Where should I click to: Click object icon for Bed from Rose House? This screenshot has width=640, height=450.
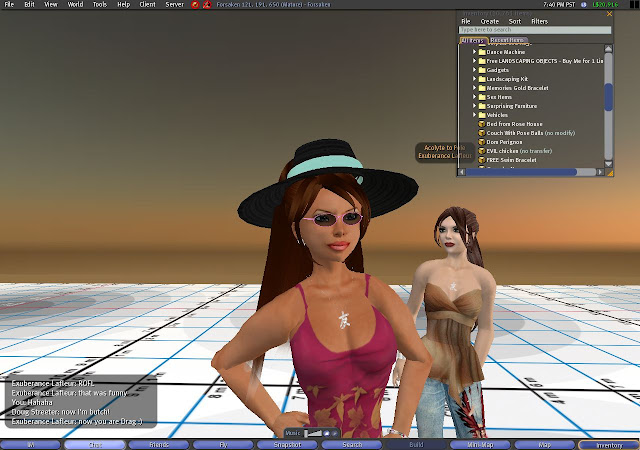(x=482, y=124)
